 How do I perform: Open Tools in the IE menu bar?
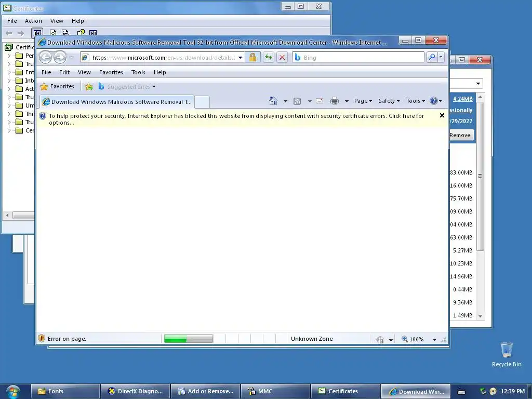pos(138,72)
